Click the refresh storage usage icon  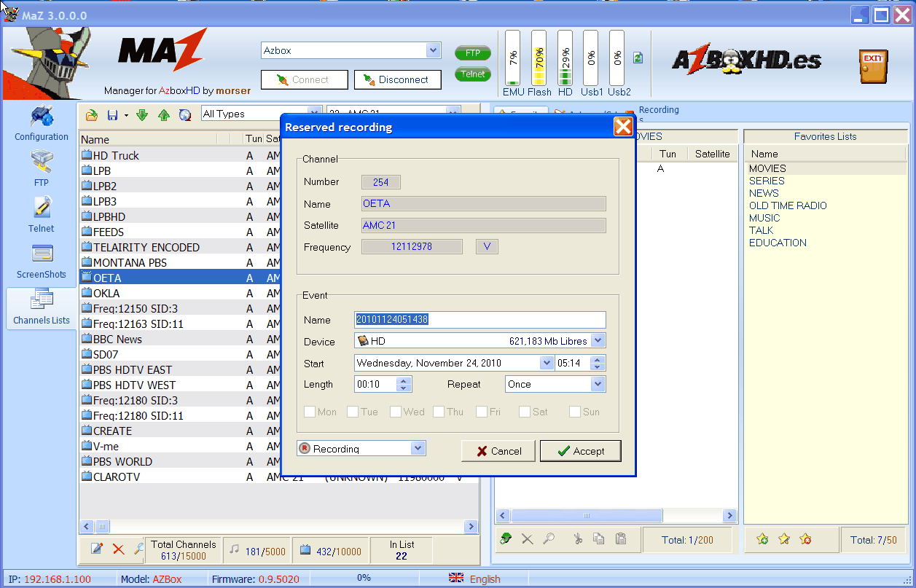pos(638,58)
